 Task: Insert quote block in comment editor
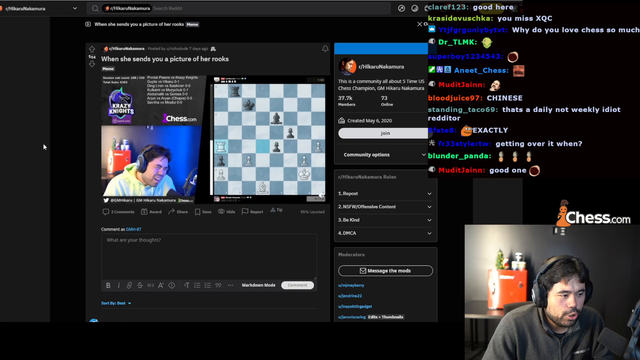pos(218,285)
